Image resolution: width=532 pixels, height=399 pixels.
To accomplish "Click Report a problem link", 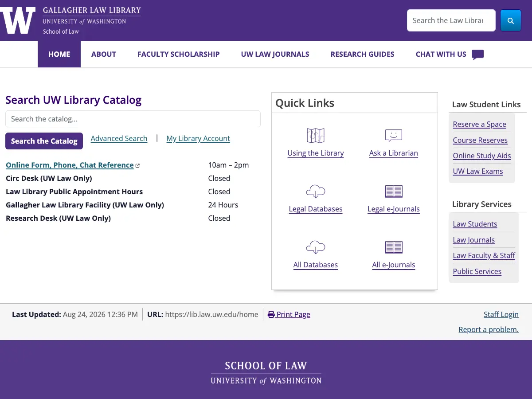I will [489, 329].
